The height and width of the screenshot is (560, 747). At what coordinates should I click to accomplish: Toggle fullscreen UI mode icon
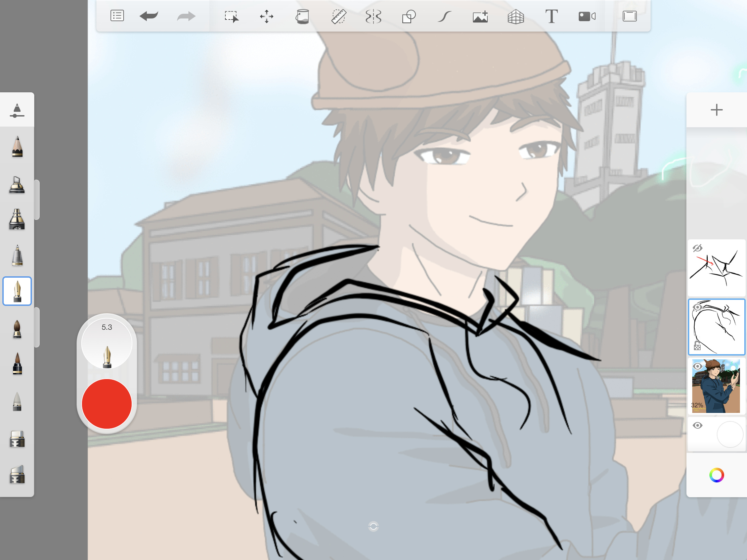coord(629,16)
